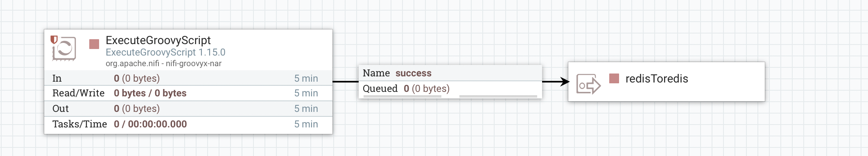868x156 pixels.
Task: Select the success connection name label
Action: pos(413,73)
